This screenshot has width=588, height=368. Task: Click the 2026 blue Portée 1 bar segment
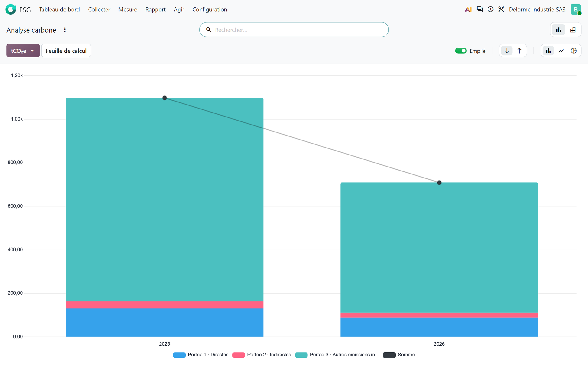[x=439, y=327]
